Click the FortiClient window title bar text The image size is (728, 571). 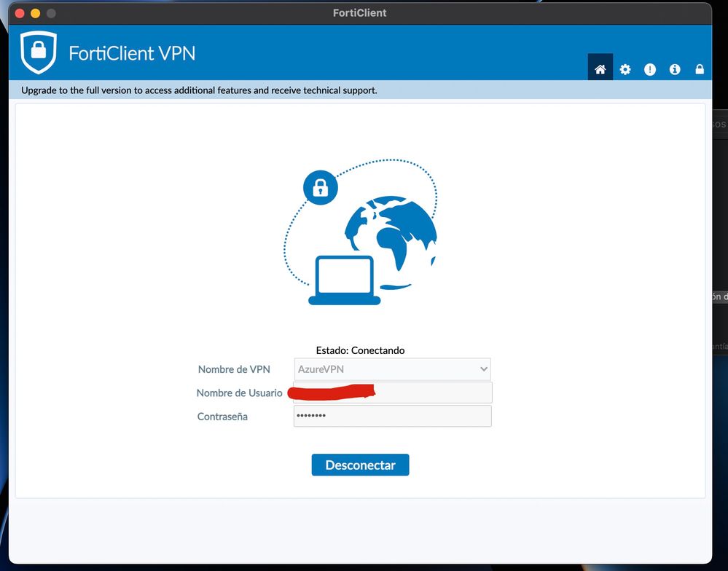[x=360, y=13]
